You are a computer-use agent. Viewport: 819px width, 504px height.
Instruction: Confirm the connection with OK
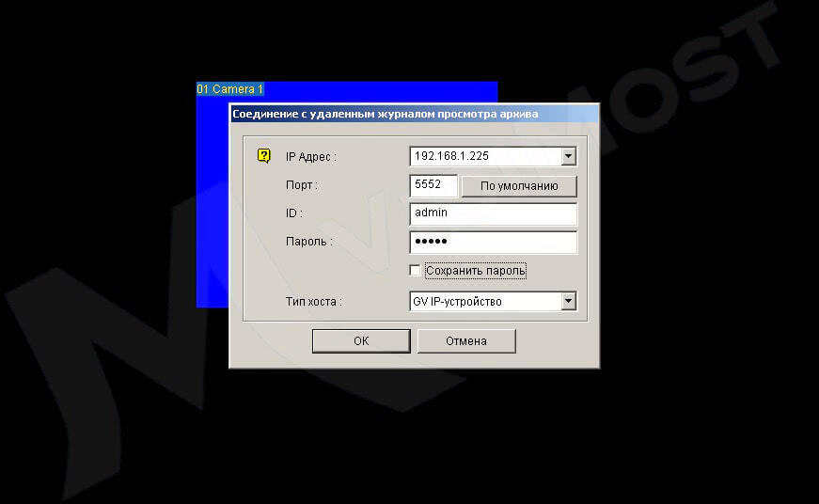point(361,340)
